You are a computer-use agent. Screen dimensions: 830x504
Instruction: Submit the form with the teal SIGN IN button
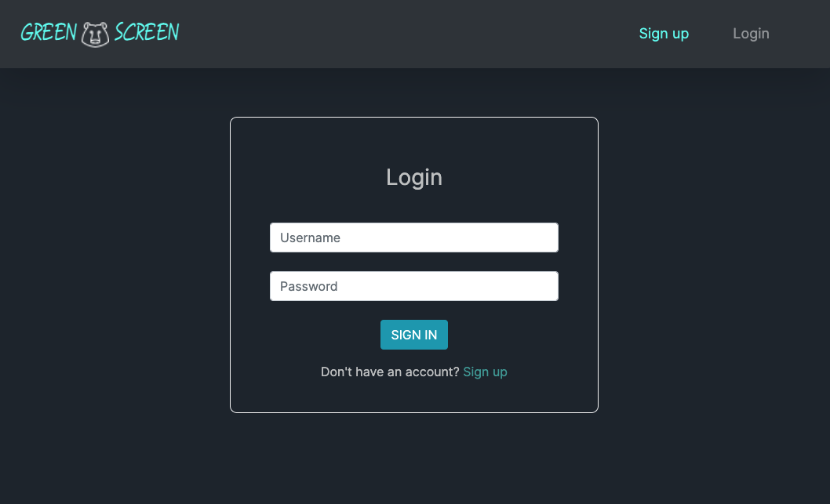tap(414, 335)
